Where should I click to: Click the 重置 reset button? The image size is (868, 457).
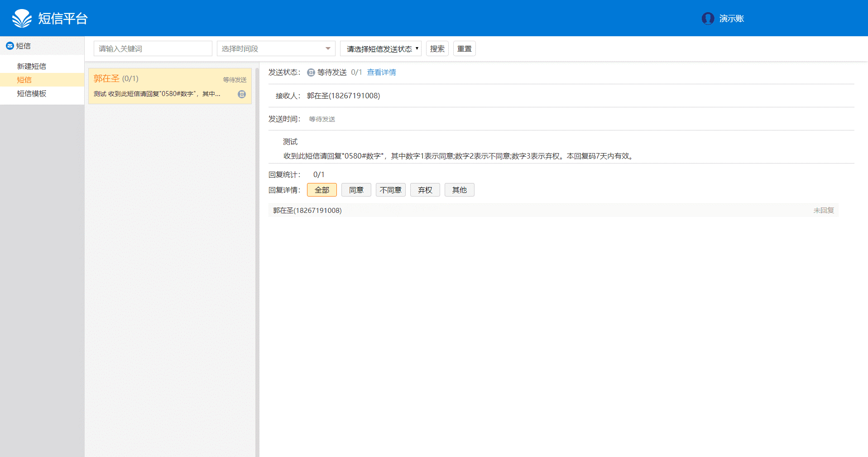coord(464,48)
